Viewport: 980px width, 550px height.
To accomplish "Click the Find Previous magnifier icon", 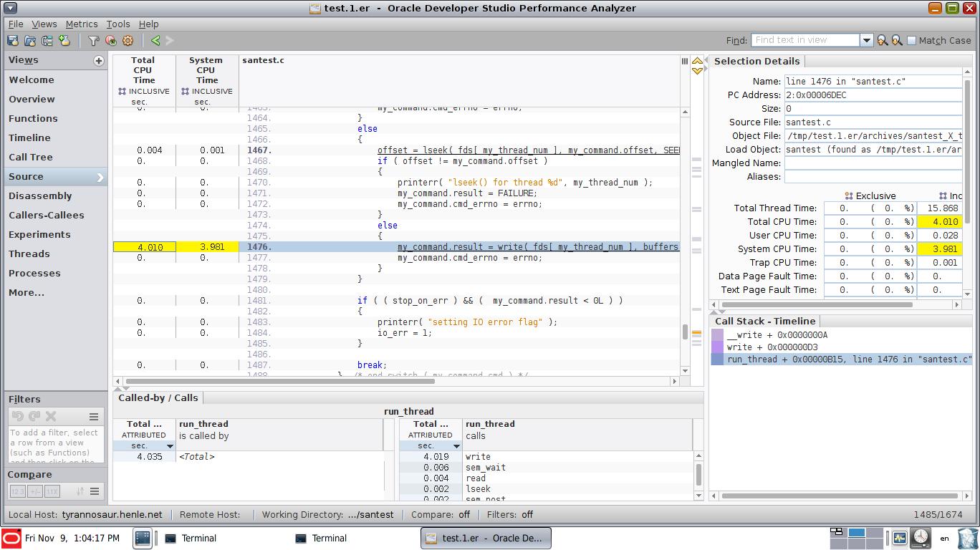I will point(883,41).
